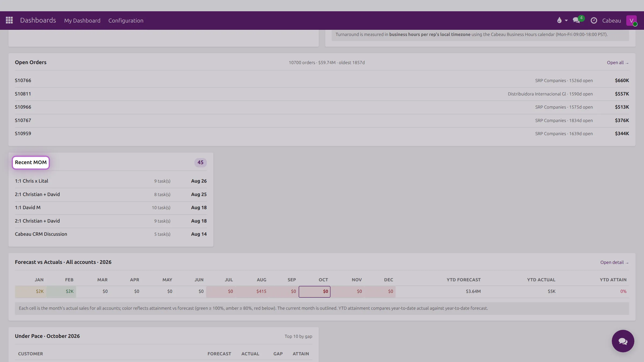Open the My Dashboard menu
The height and width of the screenshot is (362, 644).
point(82,21)
